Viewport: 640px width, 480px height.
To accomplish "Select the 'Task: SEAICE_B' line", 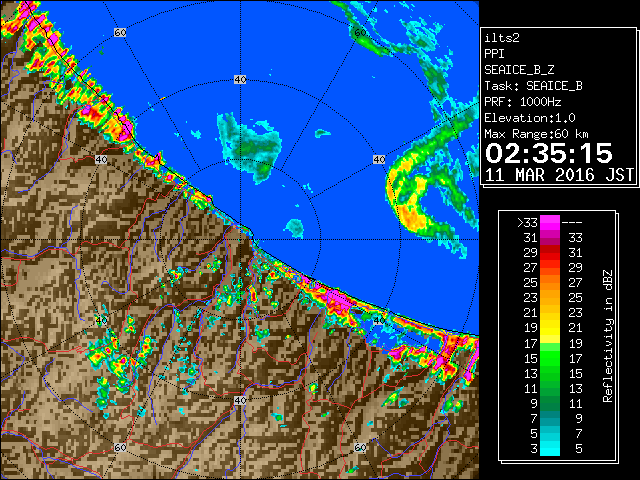I will click(x=533, y=86).
